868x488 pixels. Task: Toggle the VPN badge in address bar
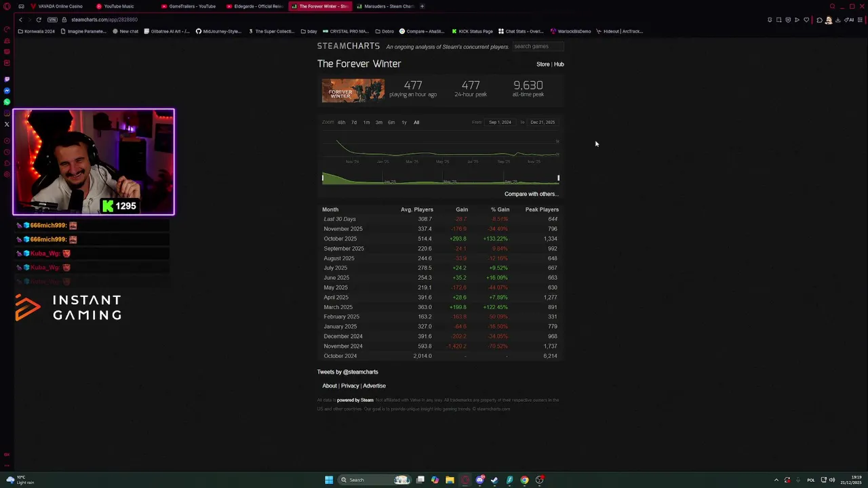pyautogui.click(x=53, y=20)
